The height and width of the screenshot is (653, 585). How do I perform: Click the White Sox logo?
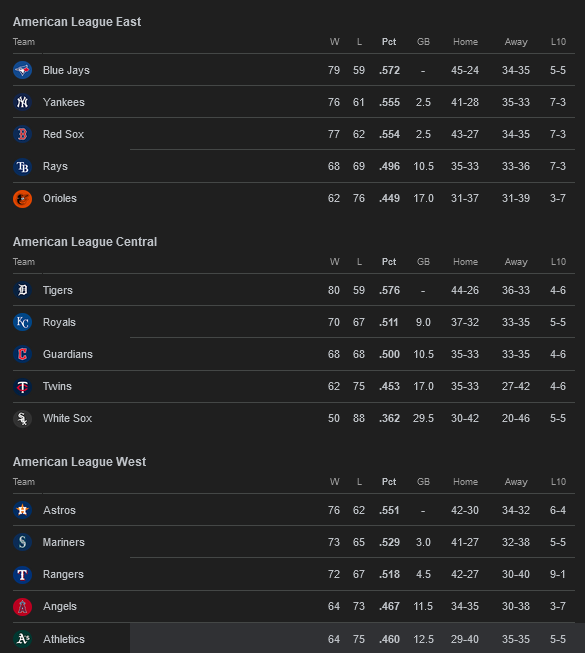22,419
